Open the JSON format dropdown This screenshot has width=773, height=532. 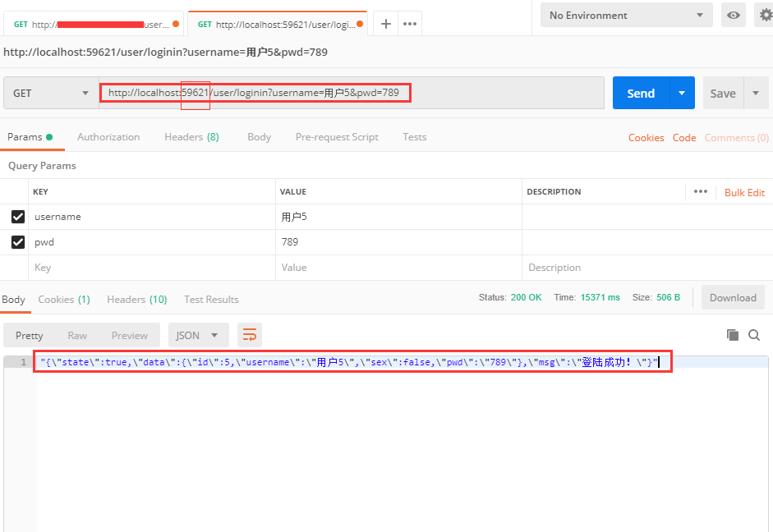click(198, 336)
